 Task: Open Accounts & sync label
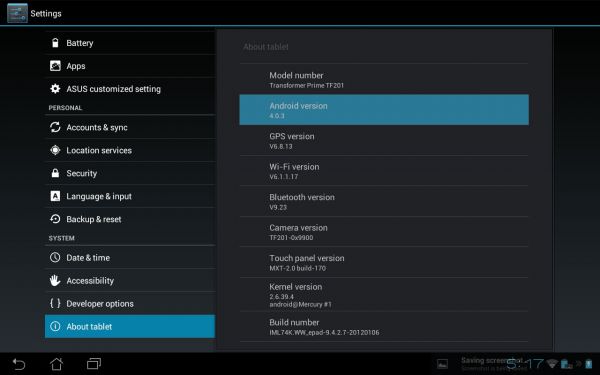(97, 127)
